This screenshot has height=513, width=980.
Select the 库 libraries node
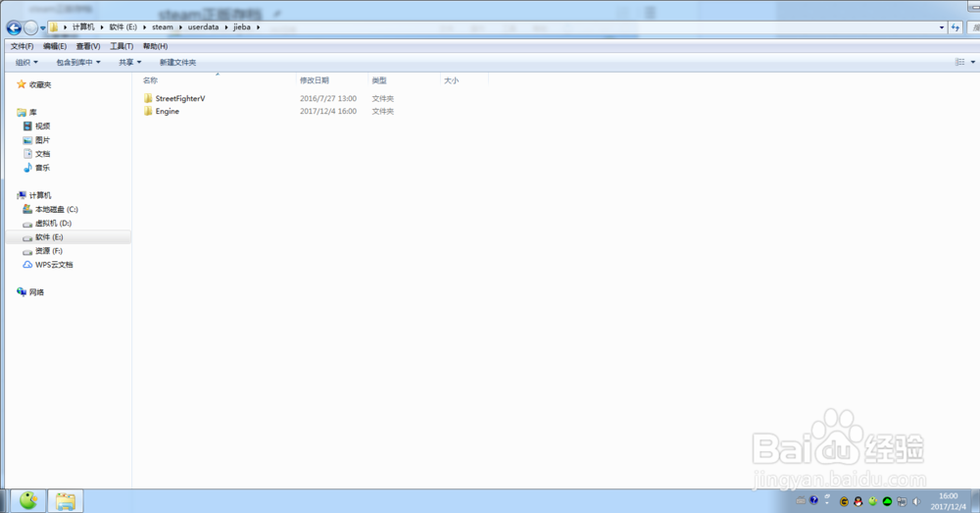tap(32, 113)
